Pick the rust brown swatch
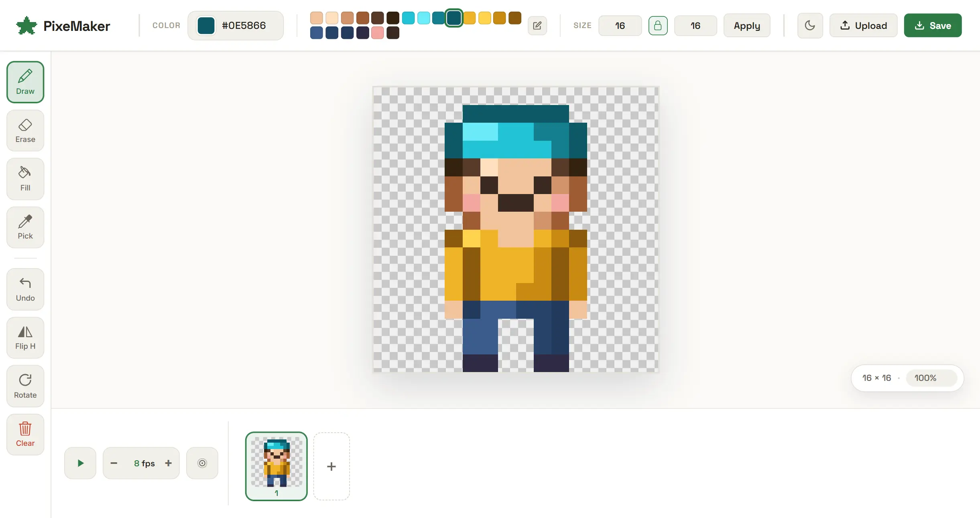980x518 pixels. tap(362, 18)
